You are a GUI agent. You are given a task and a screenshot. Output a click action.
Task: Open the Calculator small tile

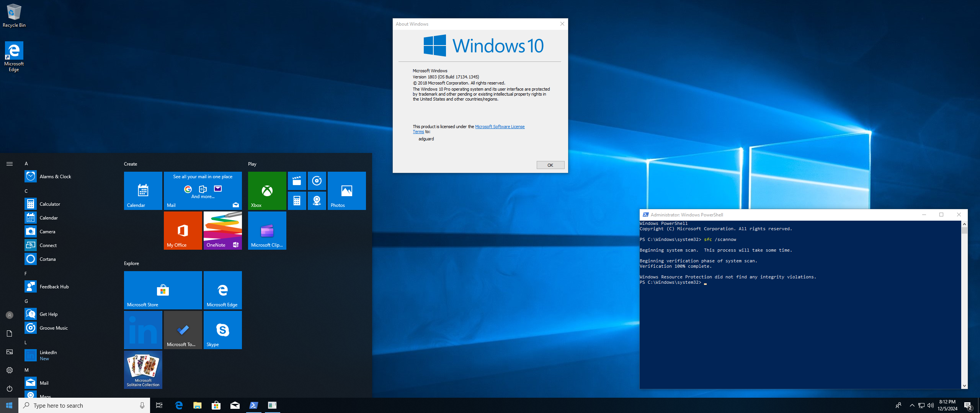click(x=297, y=201)
